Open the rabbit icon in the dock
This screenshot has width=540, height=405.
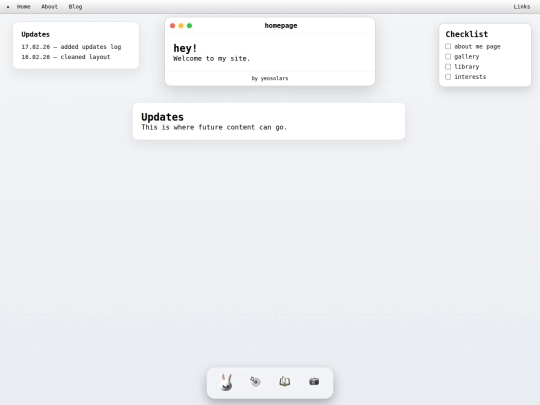226,382
